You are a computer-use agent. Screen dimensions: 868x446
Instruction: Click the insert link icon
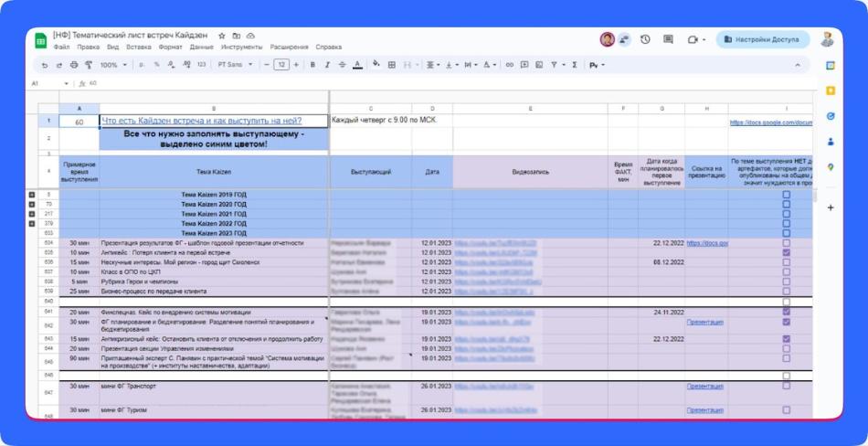pyautogui.click(x=510, y=65)
